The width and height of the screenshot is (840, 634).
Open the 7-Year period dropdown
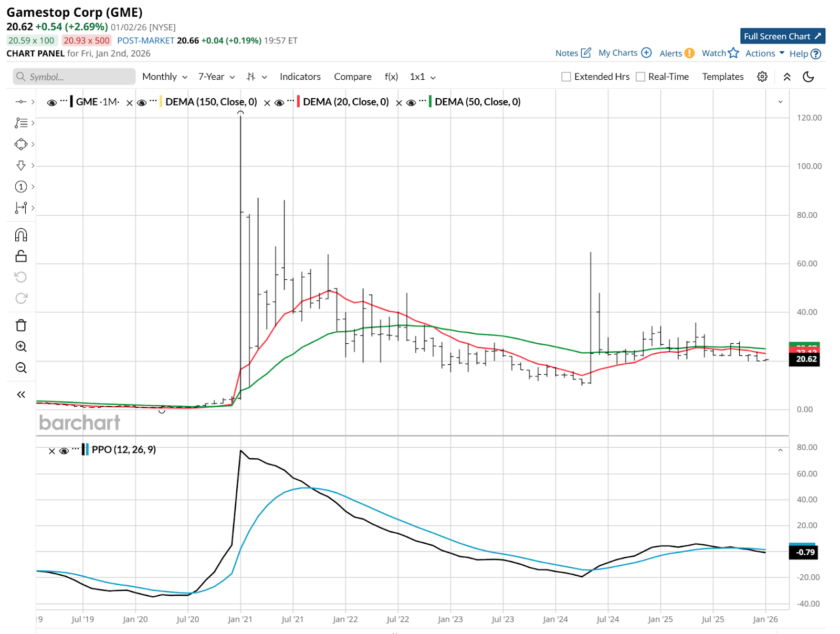tap(216, 77)
